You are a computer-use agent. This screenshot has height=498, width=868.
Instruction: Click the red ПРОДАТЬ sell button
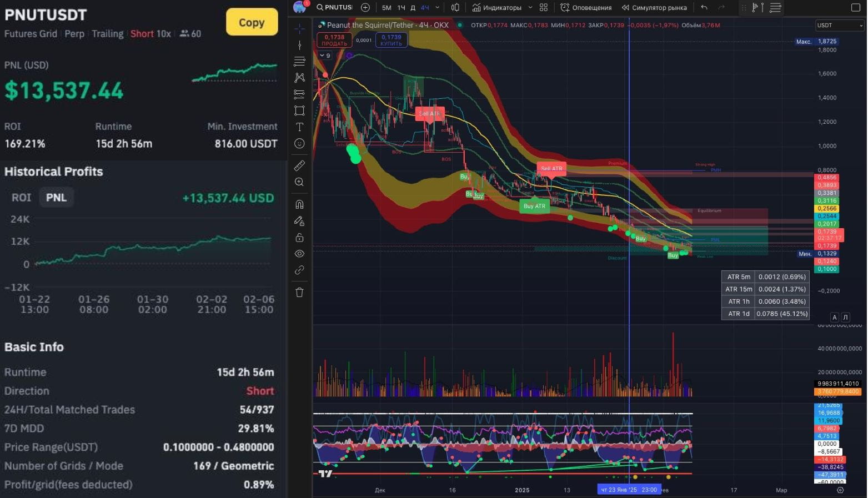pyautogui.click(x=334, y=40)
